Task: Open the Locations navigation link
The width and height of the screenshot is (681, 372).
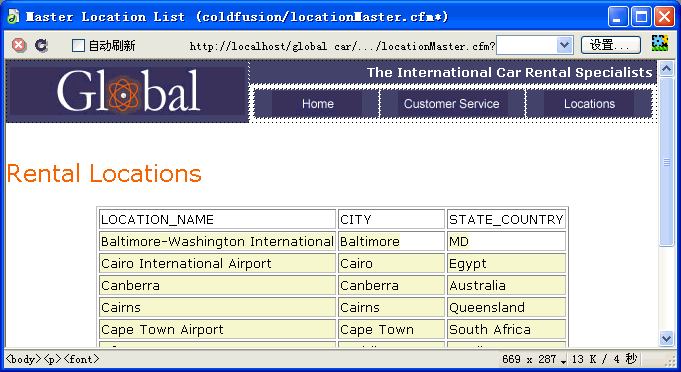Action: [x=589, y=104]
